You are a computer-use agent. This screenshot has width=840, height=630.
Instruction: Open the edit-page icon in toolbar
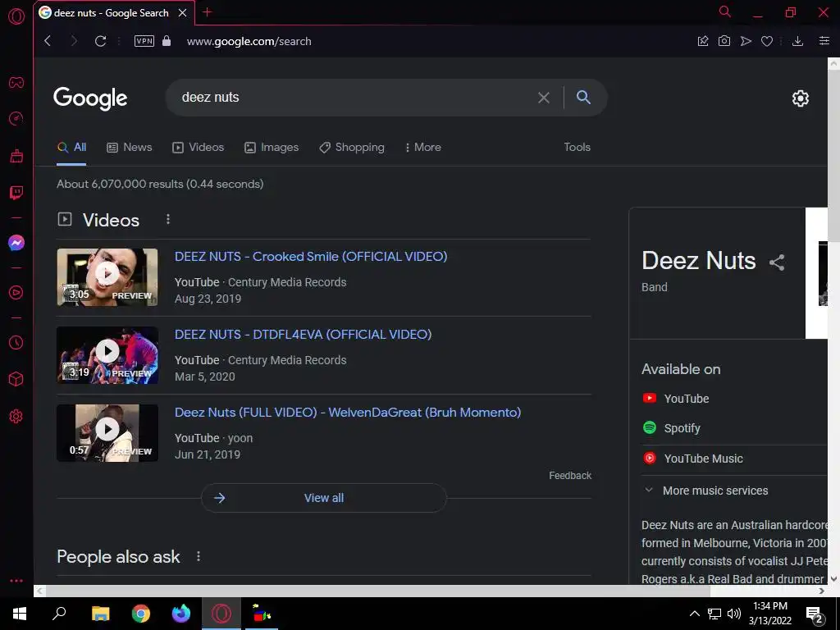coord(703,41)
